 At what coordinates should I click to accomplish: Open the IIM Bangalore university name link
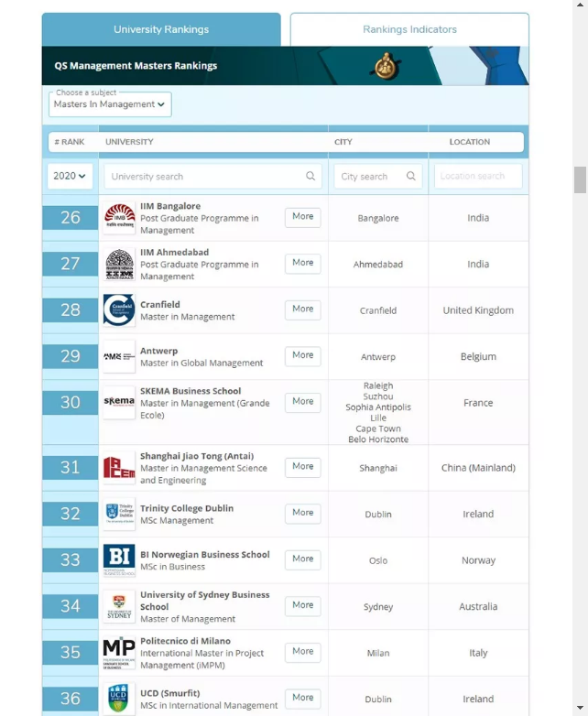point(170,206)
